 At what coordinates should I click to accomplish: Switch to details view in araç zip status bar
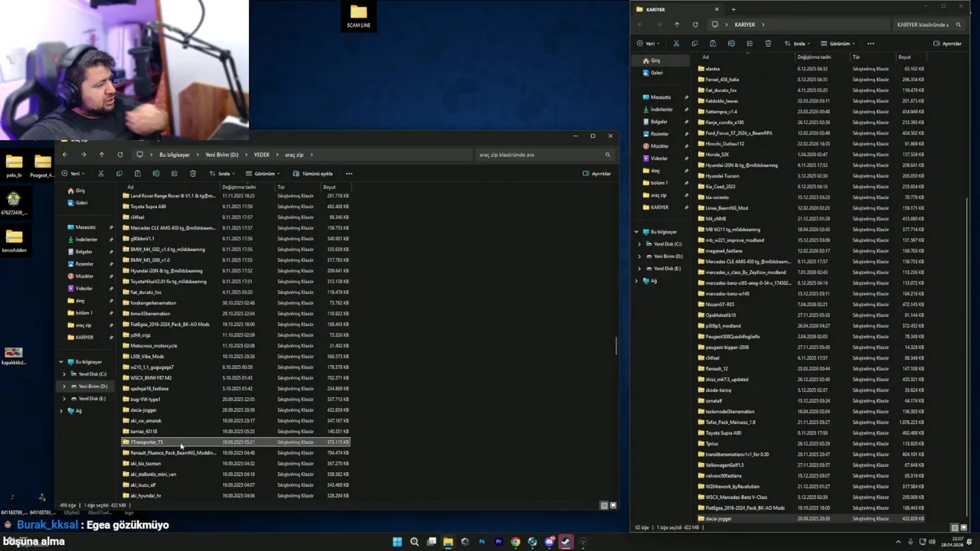coord(604,505)
